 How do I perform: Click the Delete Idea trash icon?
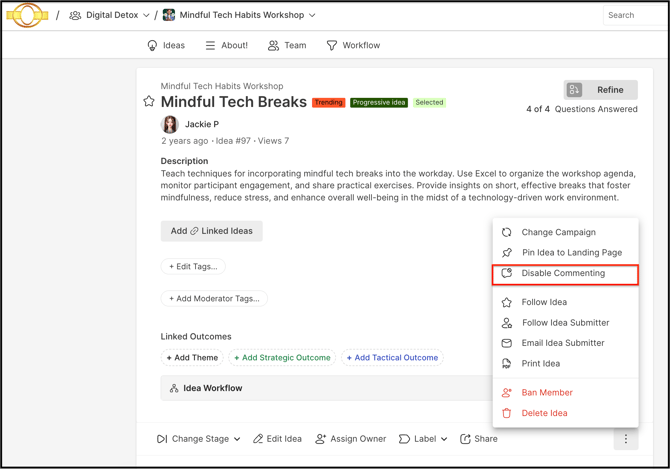[506, 413]
